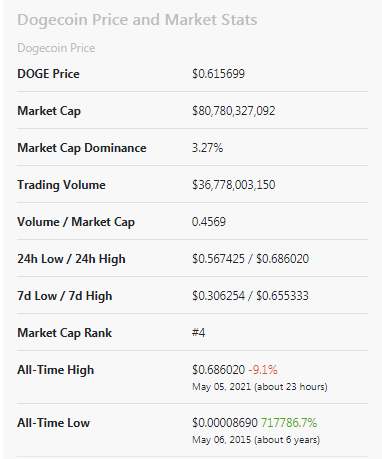The image size is (382, 459).
Task: Click the green 717786.7% change figure
Action: pos(289,423)
